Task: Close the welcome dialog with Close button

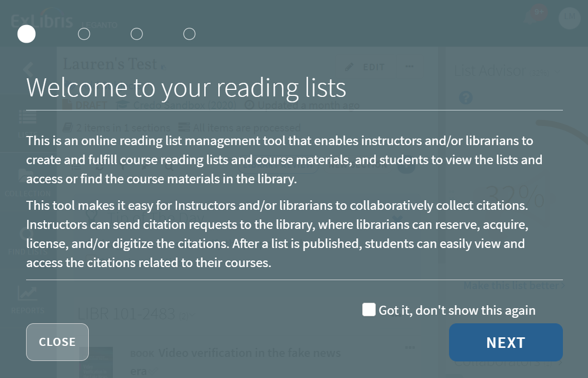Action: (57, 342)
